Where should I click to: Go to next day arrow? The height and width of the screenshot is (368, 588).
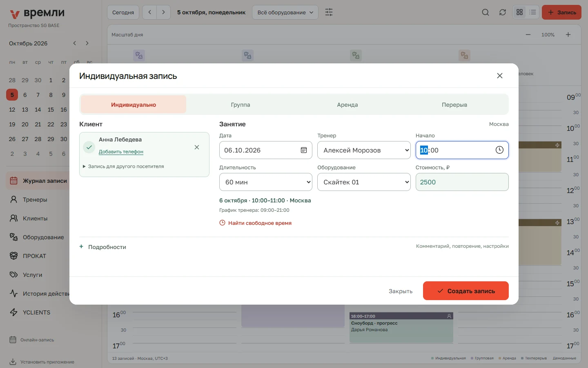coord(163,12)
